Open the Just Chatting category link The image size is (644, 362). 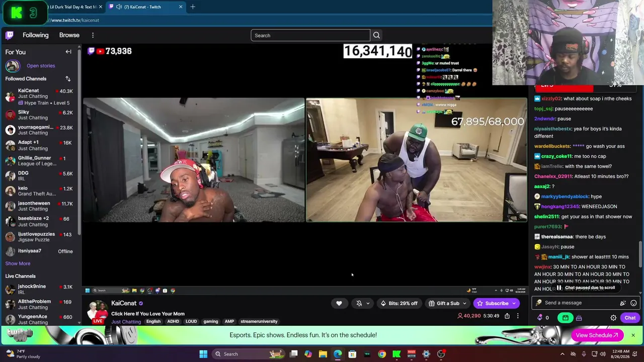126,322
